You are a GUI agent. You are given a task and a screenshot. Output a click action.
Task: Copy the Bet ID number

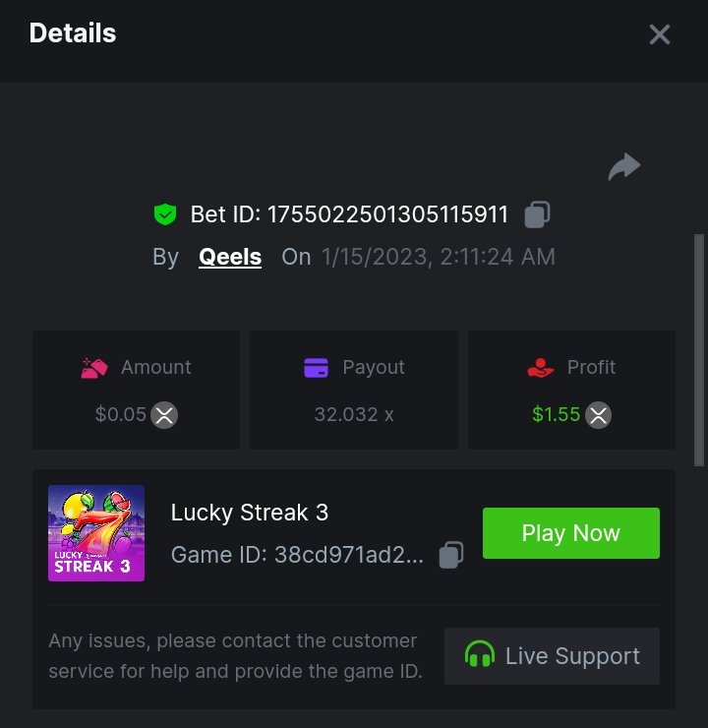pyautogui.click(x=537, y=214)
